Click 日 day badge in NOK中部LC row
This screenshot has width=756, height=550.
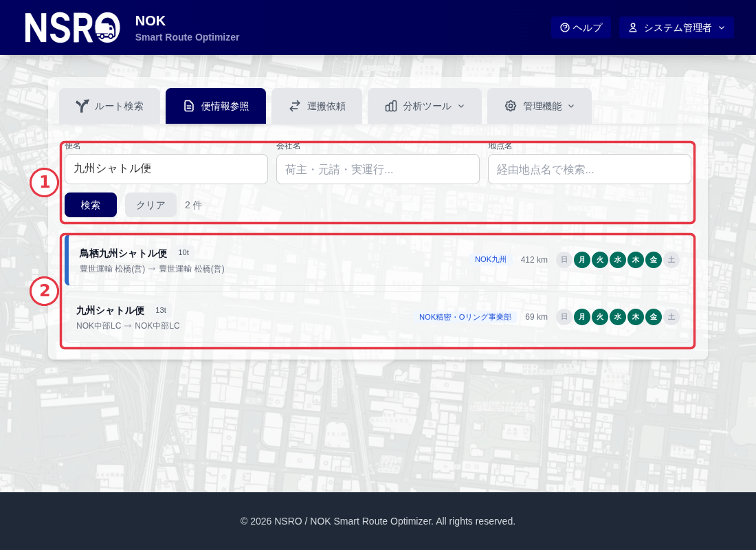click(x=564, y=317)
